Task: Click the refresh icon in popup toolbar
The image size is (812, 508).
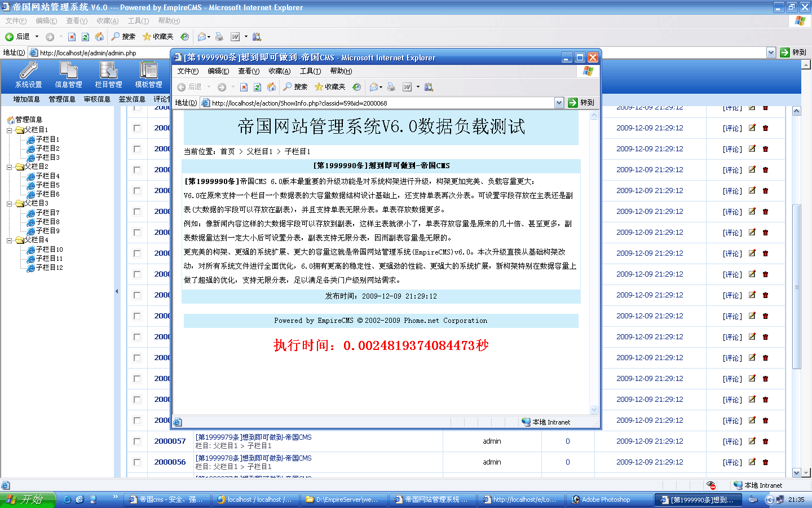Action: 257,87
